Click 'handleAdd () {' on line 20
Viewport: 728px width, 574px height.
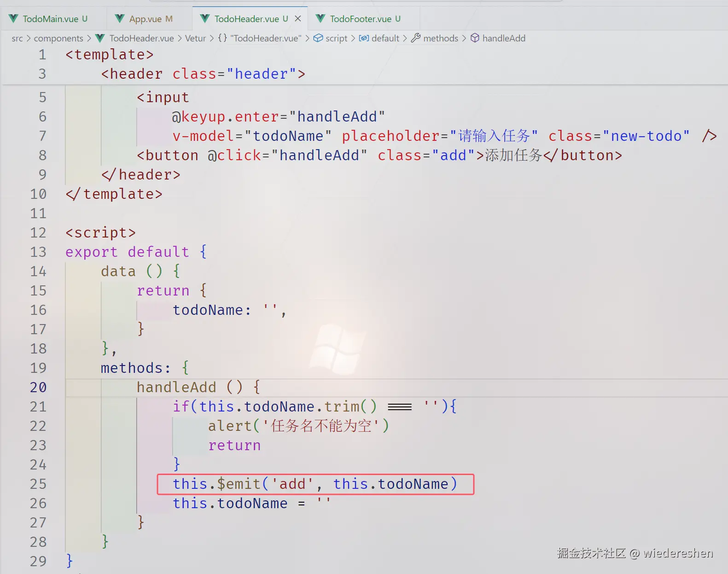pos(198,387)
